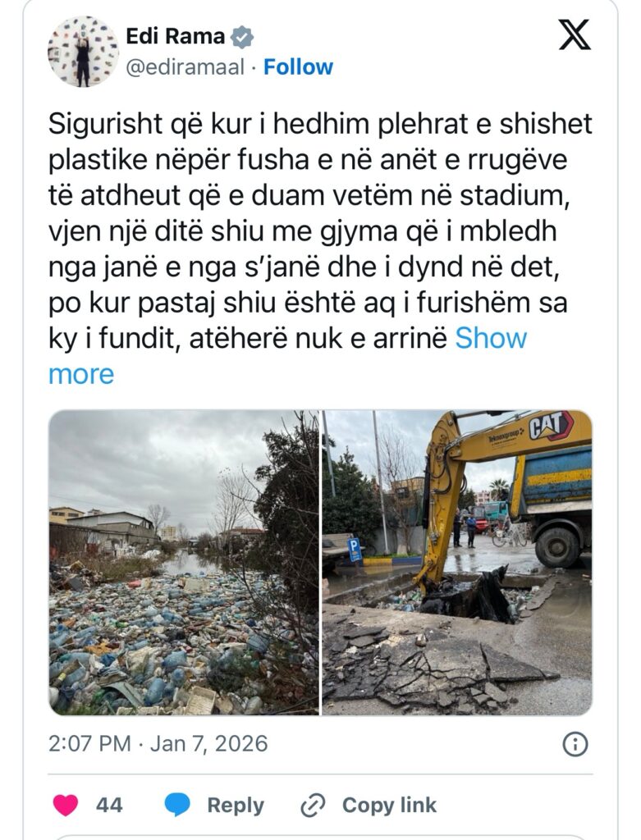
Task: Click the copy link chain icon
Action: point(313,806)
